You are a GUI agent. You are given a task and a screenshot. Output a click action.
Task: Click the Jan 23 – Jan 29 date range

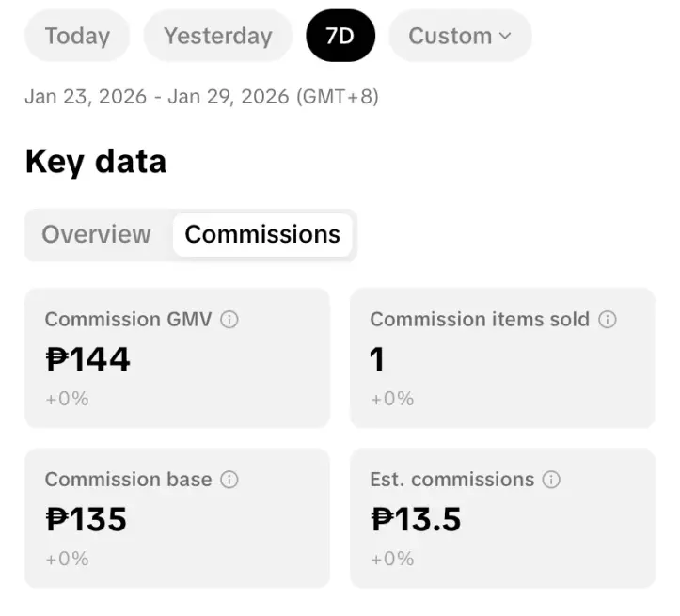(x=201, y=96)
